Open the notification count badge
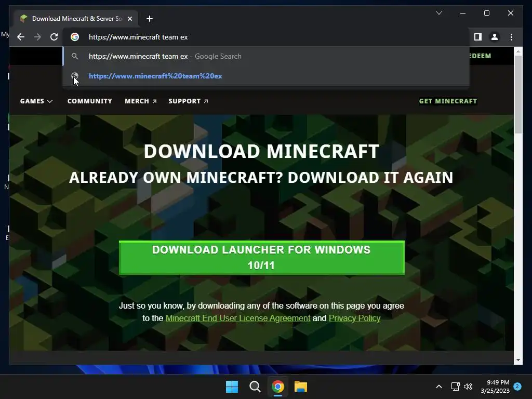This screenshot has height=399, width=532. [517, 387]
